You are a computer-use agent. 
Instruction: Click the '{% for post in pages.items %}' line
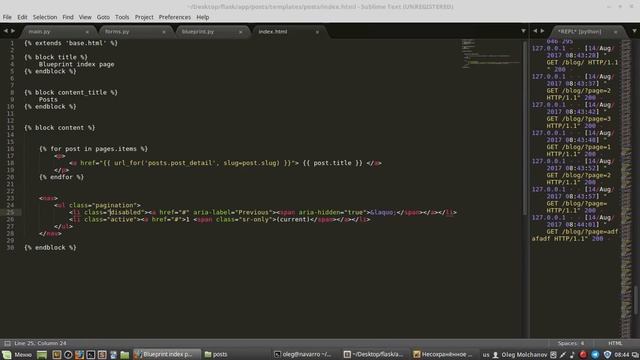[x=93, y=149]
